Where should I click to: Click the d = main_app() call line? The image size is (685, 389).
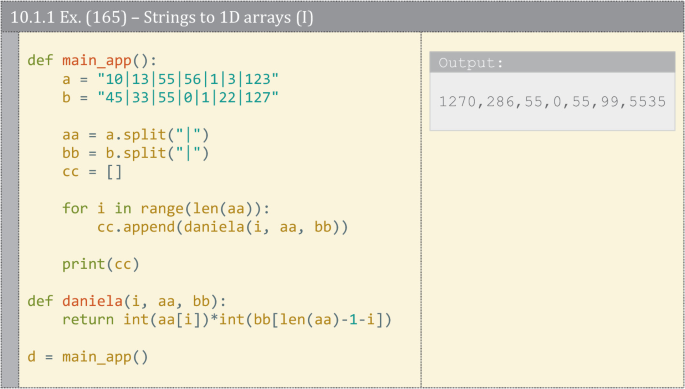88,357
